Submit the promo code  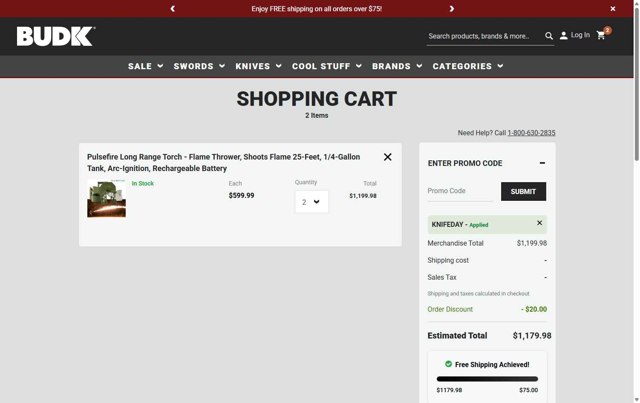coord(523,191)
